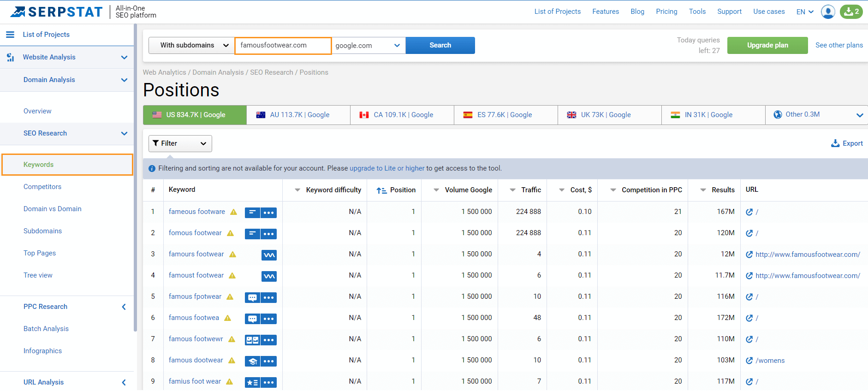Open the first http://www.famousfootwear.com/ URL link
Screen dimensions: 868x391
click(x=808, y=255)
